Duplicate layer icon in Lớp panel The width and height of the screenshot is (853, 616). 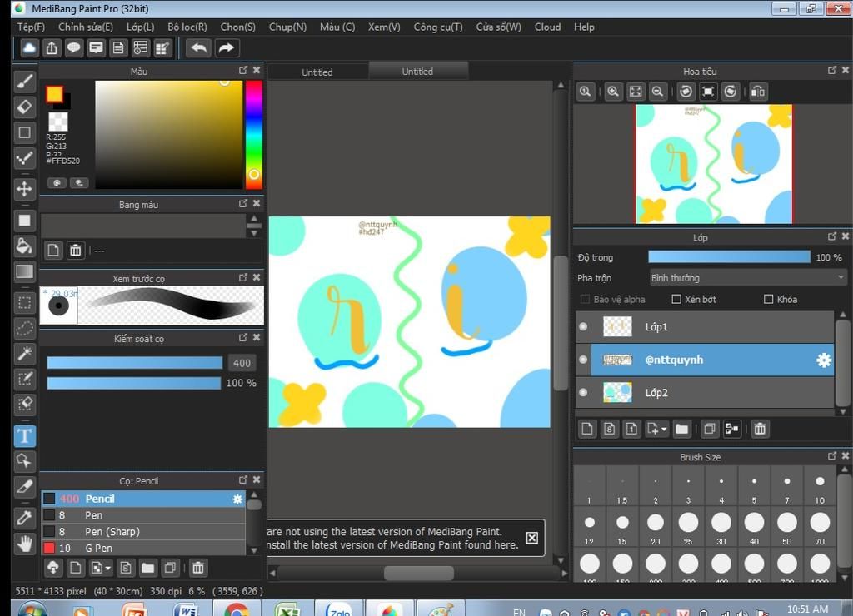pyautogui.click(x=710, y=429)
